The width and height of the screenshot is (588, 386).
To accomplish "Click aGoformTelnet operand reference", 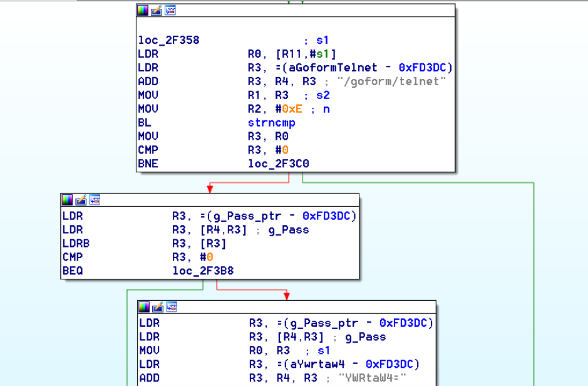I will (333, 68).
